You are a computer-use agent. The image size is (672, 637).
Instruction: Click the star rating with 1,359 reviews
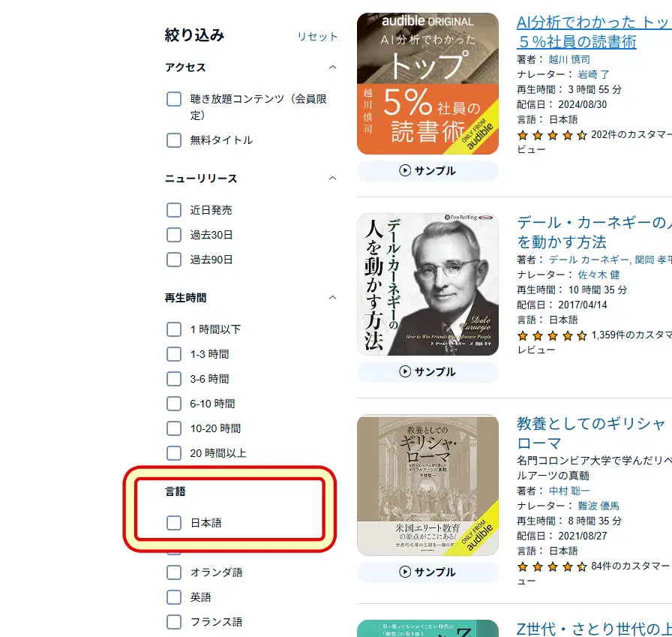point(552,335)
